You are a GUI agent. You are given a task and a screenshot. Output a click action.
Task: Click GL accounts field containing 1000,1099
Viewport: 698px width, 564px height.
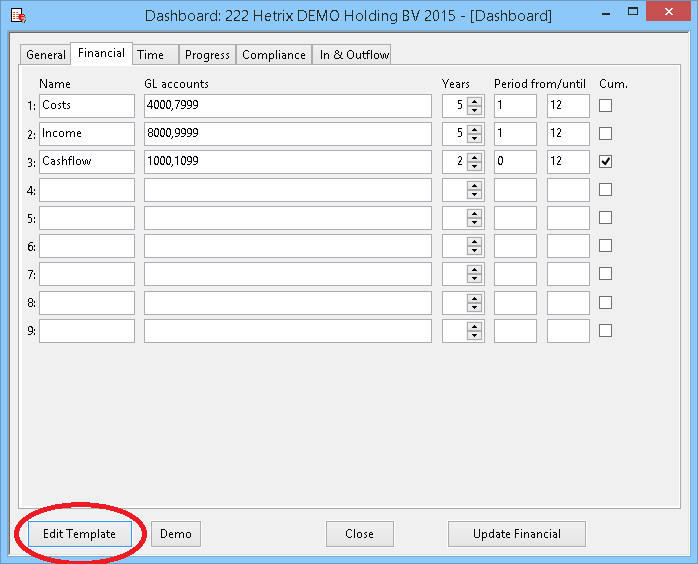point(288,162)
